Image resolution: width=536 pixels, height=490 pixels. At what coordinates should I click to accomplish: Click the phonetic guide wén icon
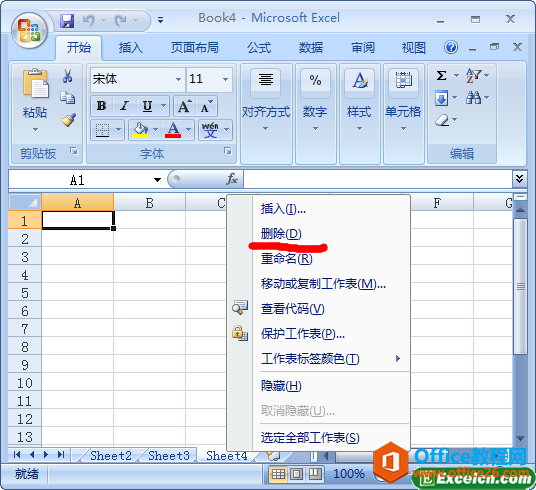[x=210, y=130]
